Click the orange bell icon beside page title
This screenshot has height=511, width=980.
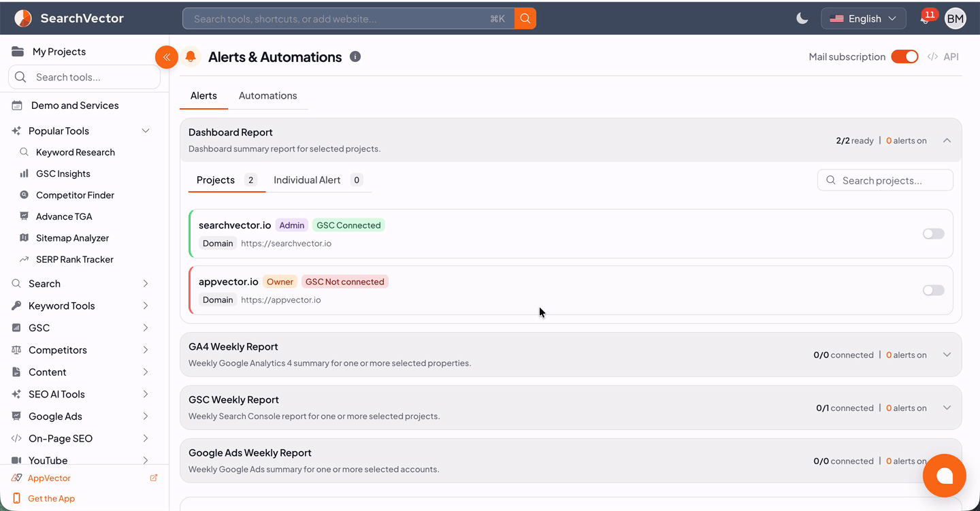(191, 57)
